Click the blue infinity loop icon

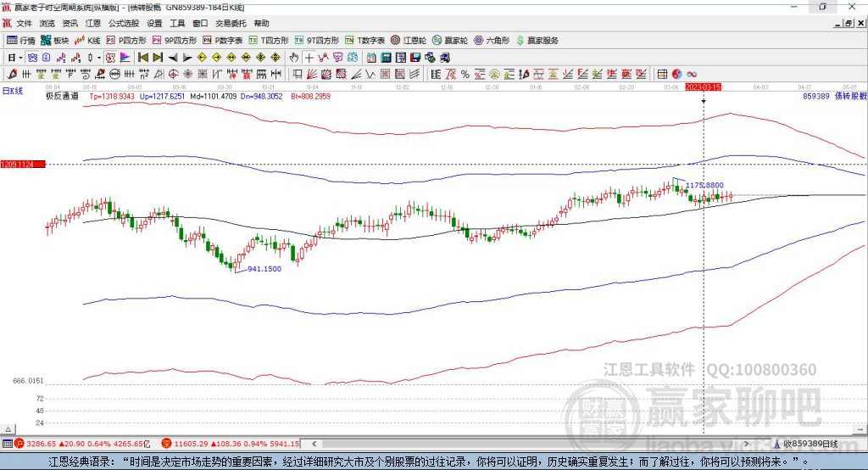[692, 75]
